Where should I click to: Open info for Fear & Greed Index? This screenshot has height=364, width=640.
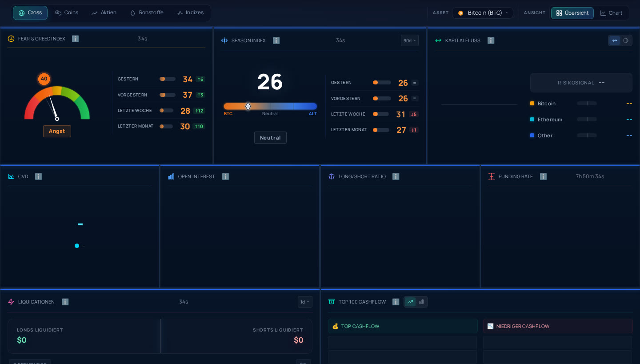click(75, 39)
